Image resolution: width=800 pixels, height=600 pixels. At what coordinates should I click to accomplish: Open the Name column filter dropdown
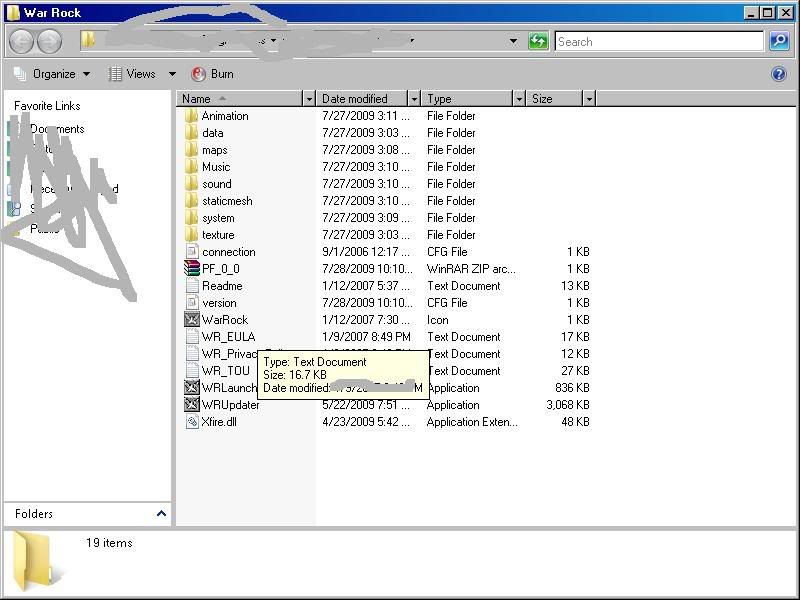click(x=309, y=98)
